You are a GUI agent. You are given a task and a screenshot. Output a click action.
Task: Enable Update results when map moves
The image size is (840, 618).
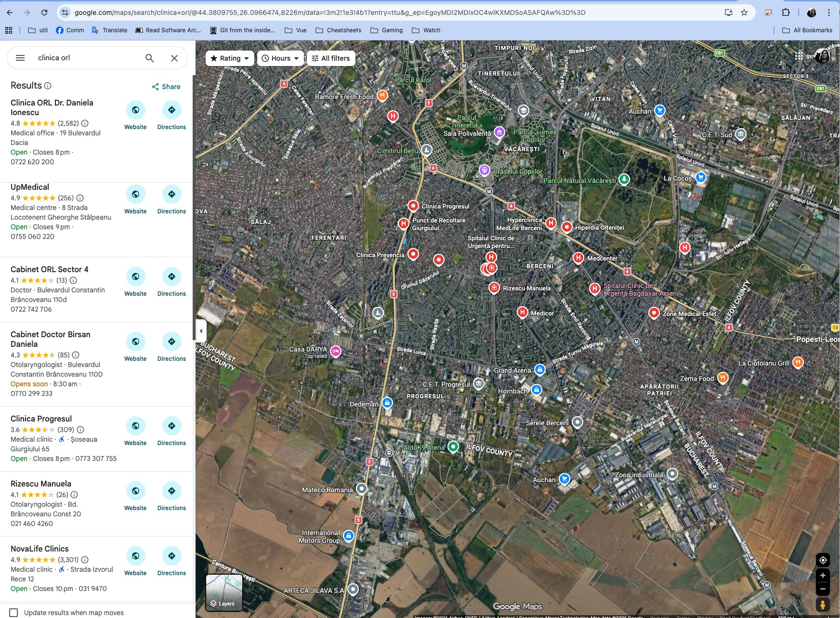(14, 613)
